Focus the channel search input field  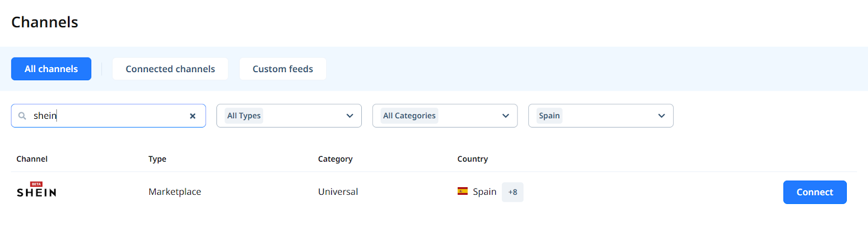[x=108, y=116]
